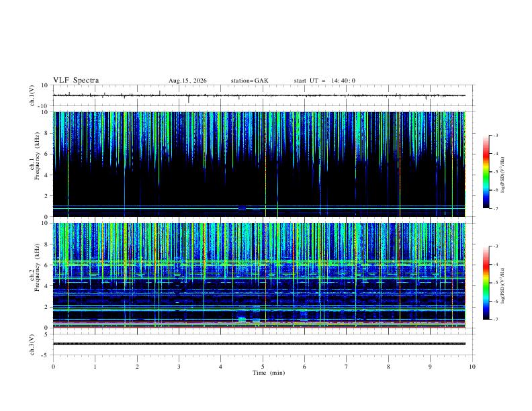Select the start UT 14:40:0 text
Viewport: 532px width, 411px height.
324,81
